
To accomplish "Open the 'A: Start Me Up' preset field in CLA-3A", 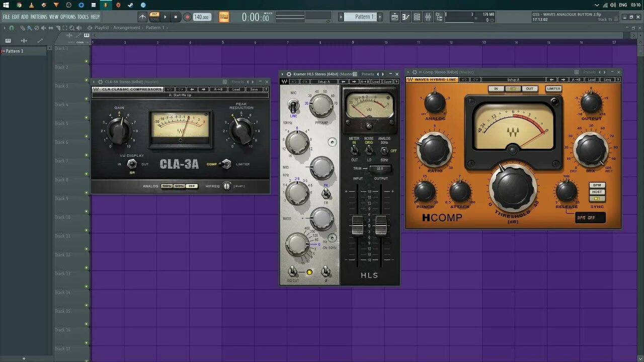I will (180, 95).
